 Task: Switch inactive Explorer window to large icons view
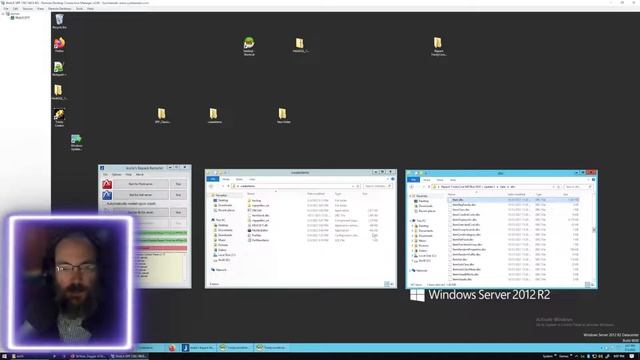coord(391,284)
